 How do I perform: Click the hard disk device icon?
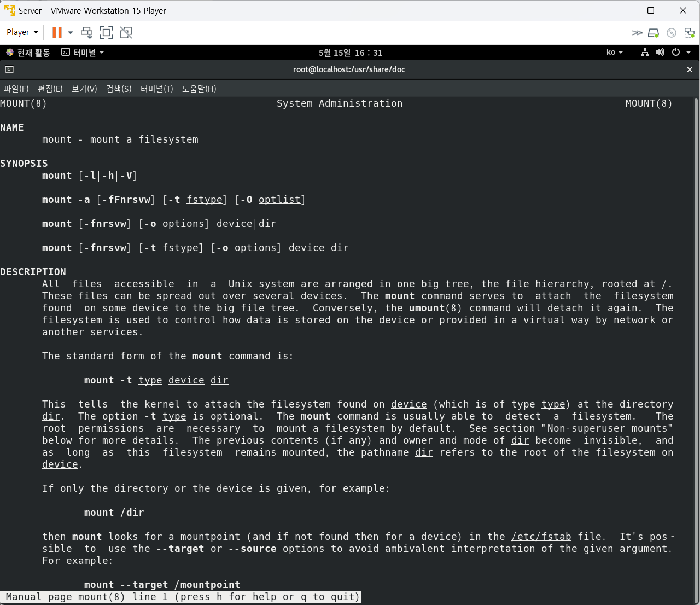tap(654, 33)
